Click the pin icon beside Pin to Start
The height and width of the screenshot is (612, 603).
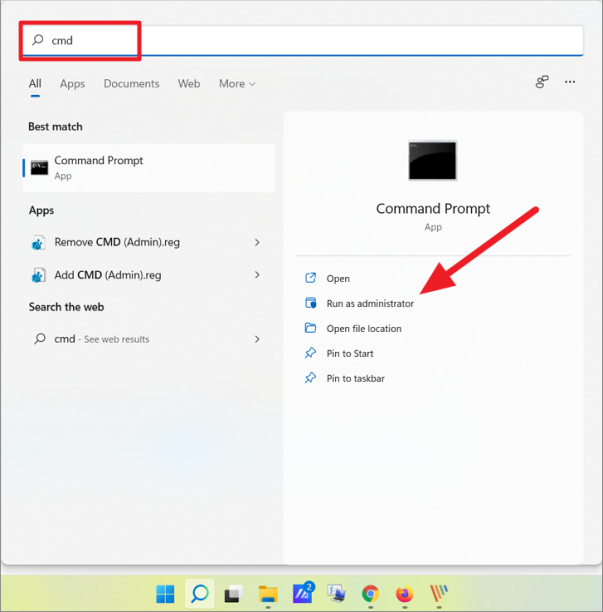click(x=310, y=353)
